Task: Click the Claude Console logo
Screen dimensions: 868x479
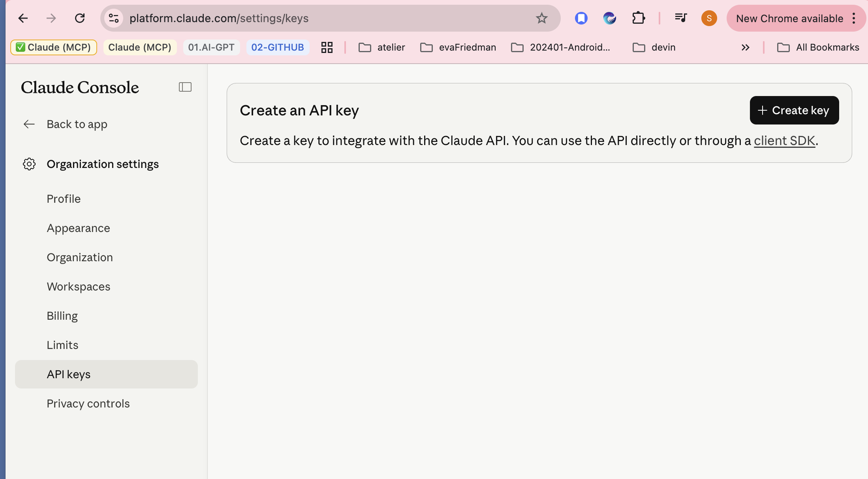Action: click(80, 87)
